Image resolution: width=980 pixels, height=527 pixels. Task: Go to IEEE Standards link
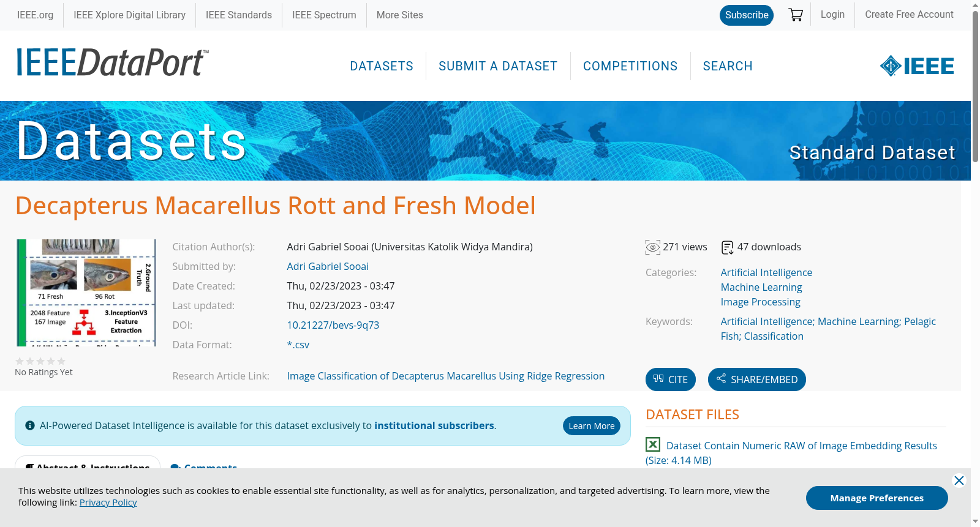[239, 15]
